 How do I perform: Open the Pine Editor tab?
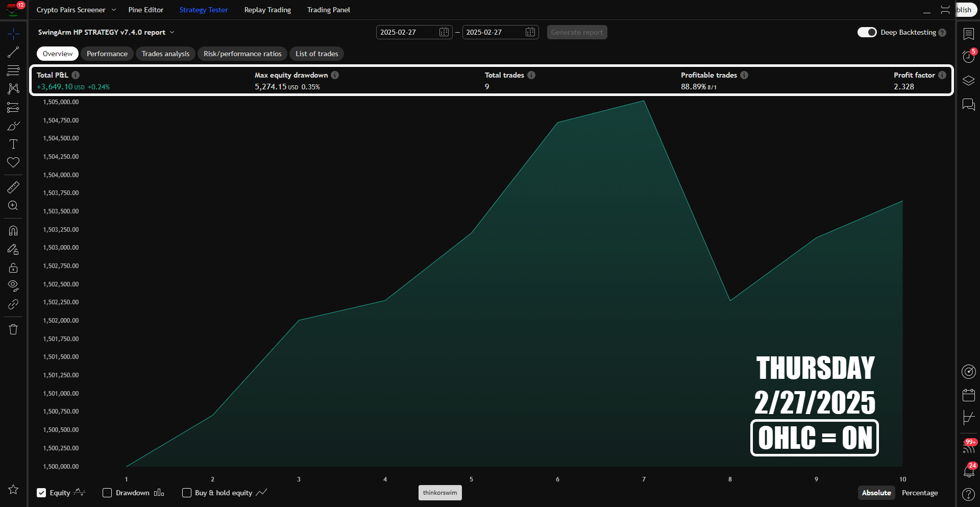point(145,10)
